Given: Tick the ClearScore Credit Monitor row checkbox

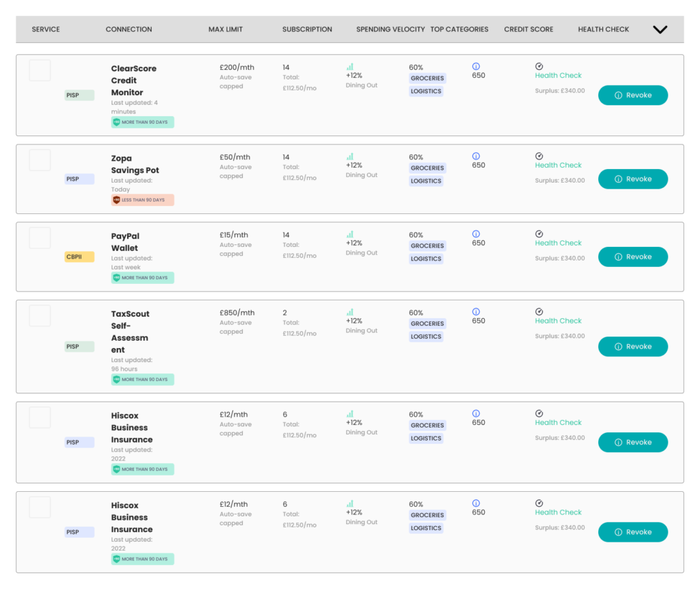Looking at the screenshot, I should coord(40,70).
